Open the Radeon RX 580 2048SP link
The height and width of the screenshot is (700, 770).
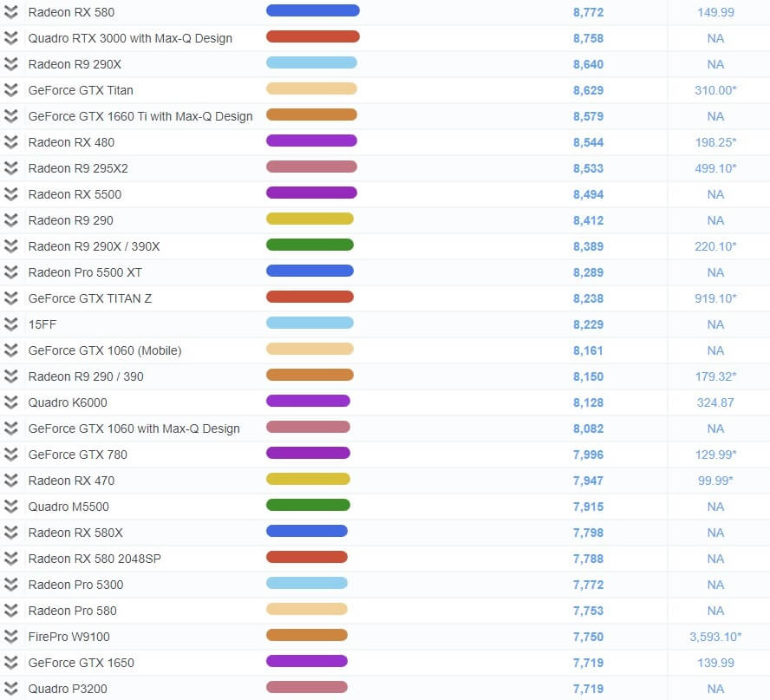(95, 559)
